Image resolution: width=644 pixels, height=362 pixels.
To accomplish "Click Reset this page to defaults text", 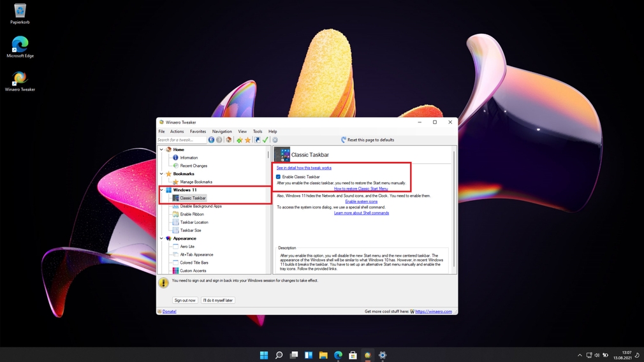I will click(x=371, y=140).
